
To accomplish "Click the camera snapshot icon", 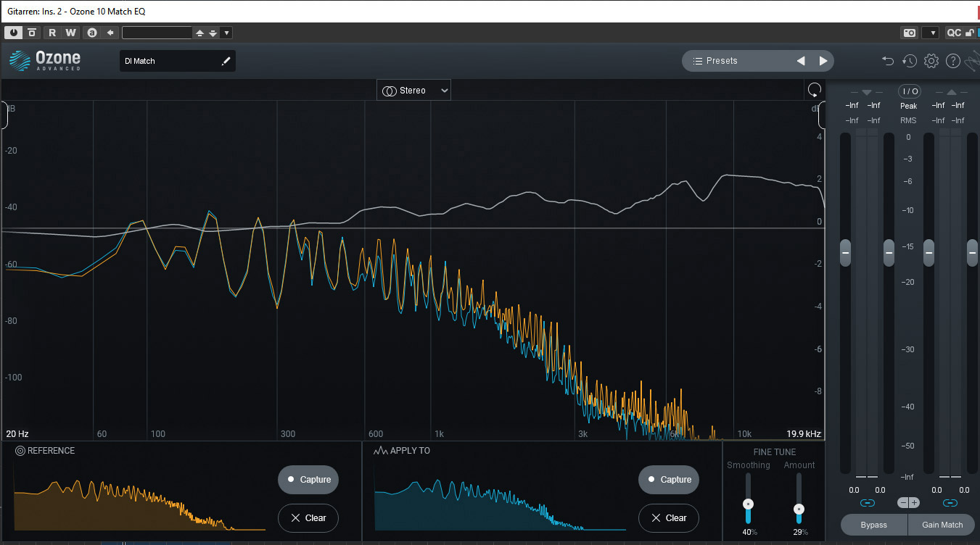I will [909, 33].
